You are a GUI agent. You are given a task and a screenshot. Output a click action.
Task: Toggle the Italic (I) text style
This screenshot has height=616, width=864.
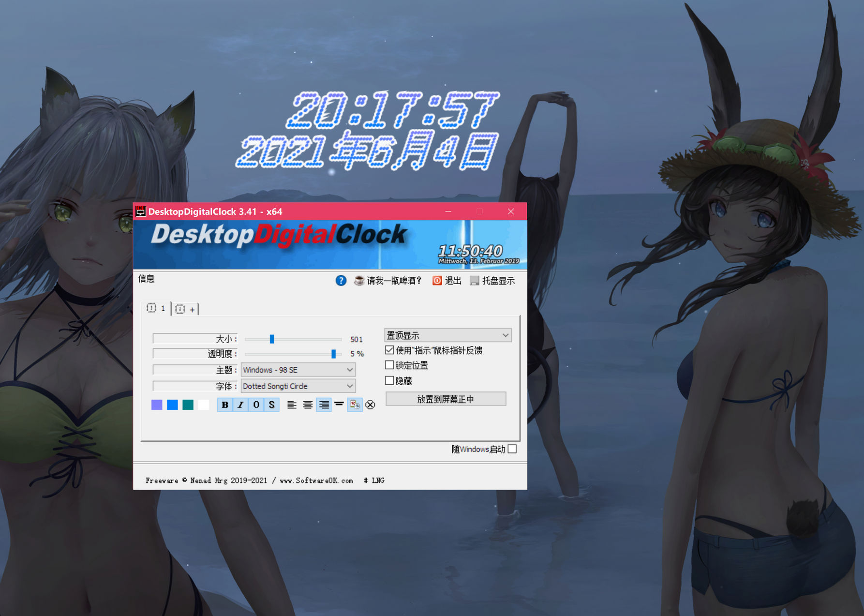(240, 405)
